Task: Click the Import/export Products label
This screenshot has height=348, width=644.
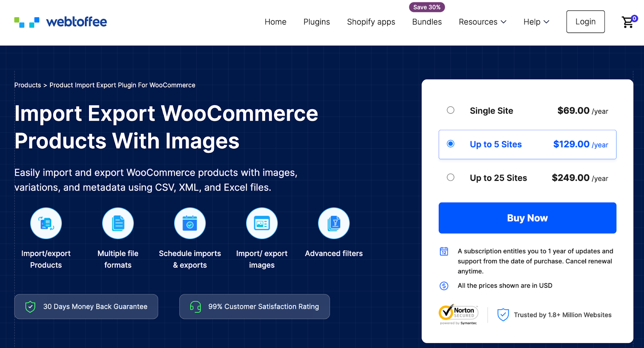Action: click(46, 259)
